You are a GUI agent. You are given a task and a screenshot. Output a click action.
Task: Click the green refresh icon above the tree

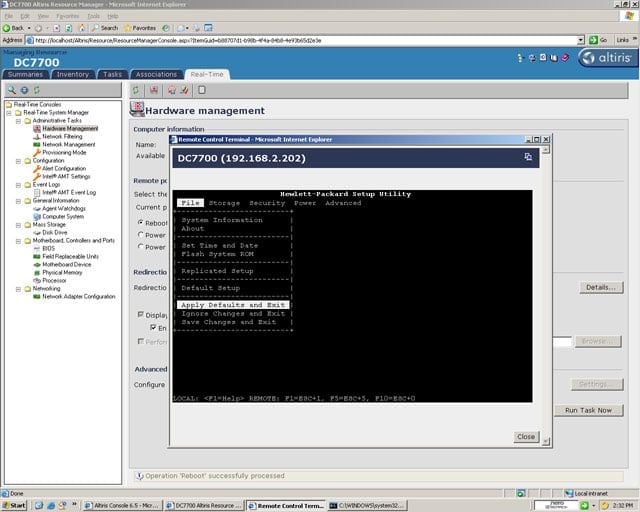coord(37,90)
